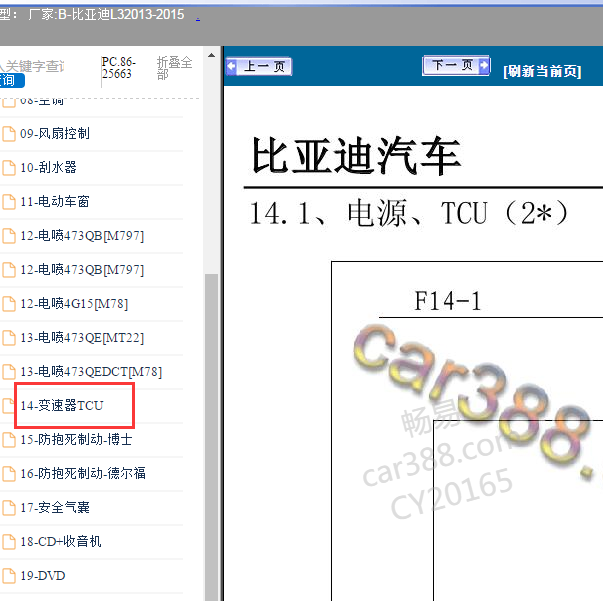Focus the keyword search input field
Screen dimensions: 603x601
pos(33,66)
